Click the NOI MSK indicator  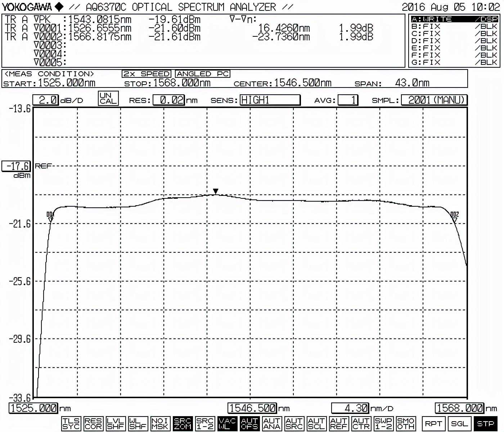pos(160,424)
